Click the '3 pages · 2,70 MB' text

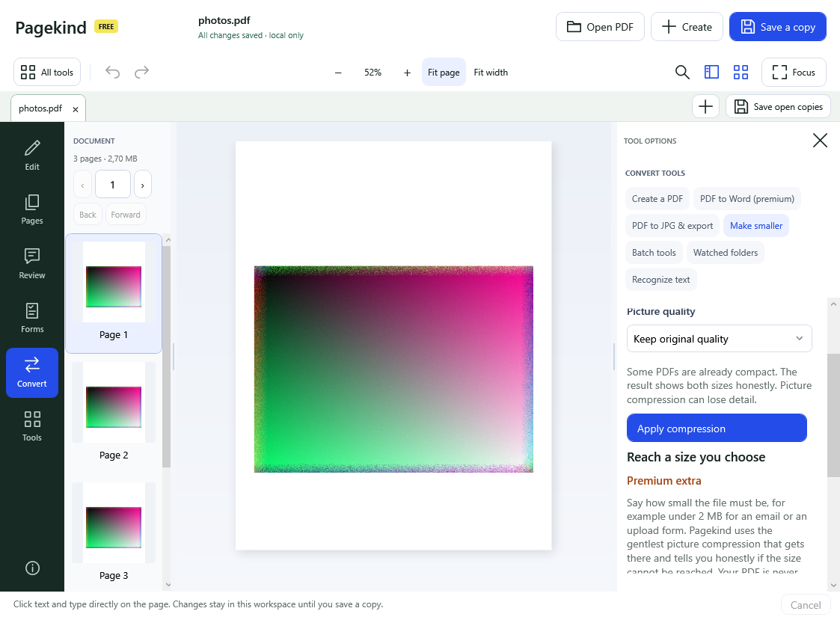105,159
